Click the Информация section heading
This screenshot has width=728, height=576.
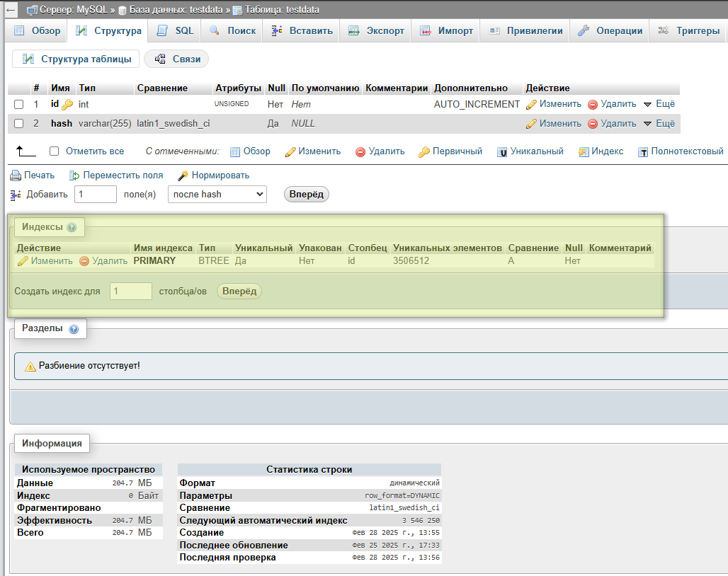[52, 444]
